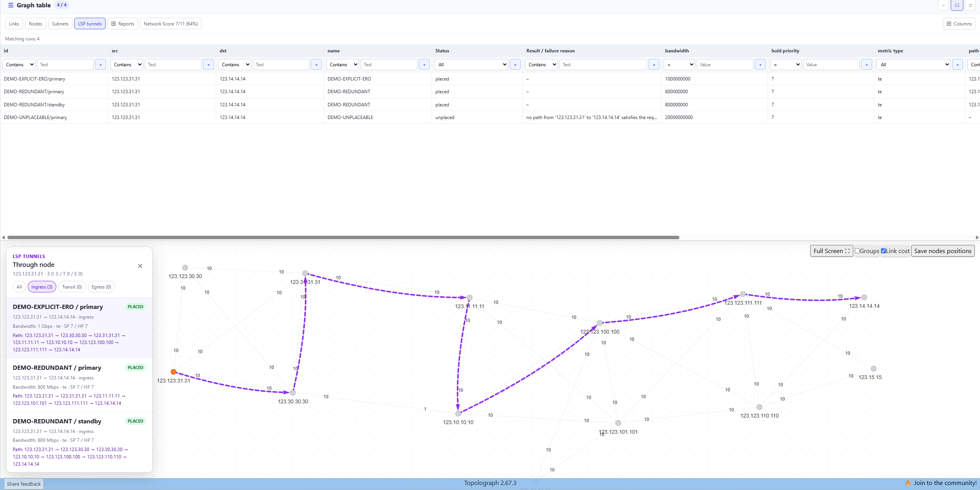
Task: Click the plus button beside metric type filter
Action: coord(958,65)
